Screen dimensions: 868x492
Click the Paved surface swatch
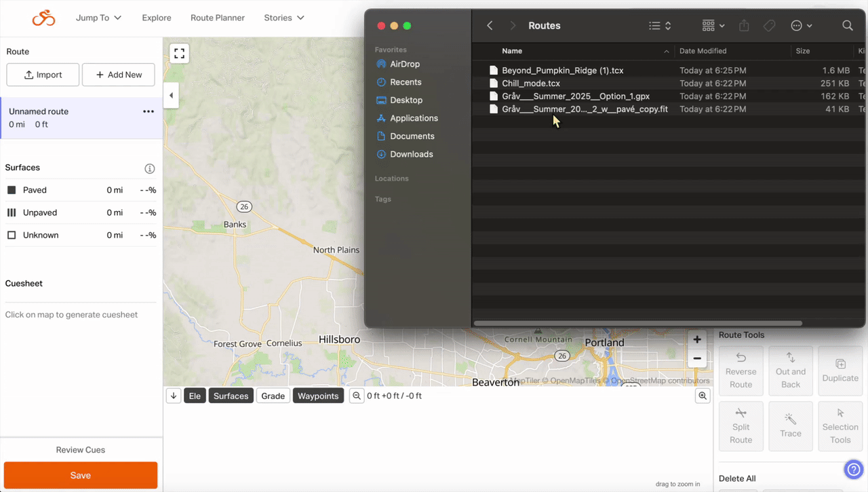tap(12, 190)
